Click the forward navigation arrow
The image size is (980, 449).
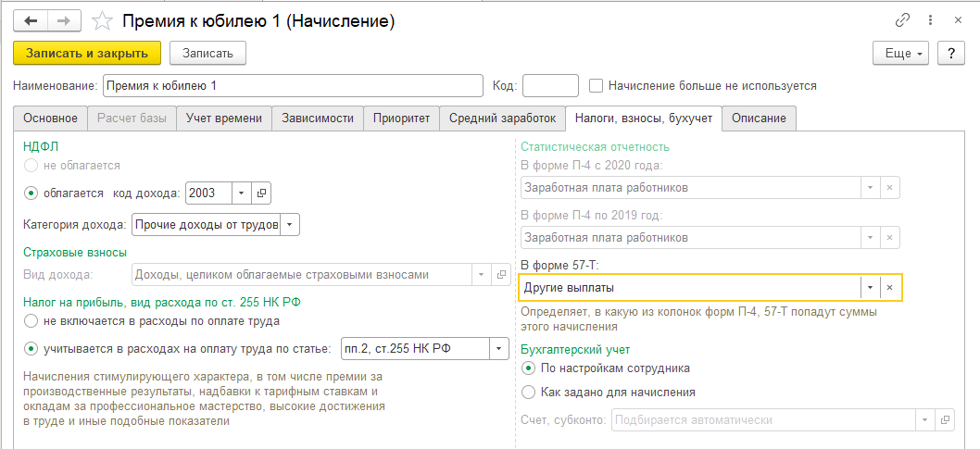click(65, 20)
